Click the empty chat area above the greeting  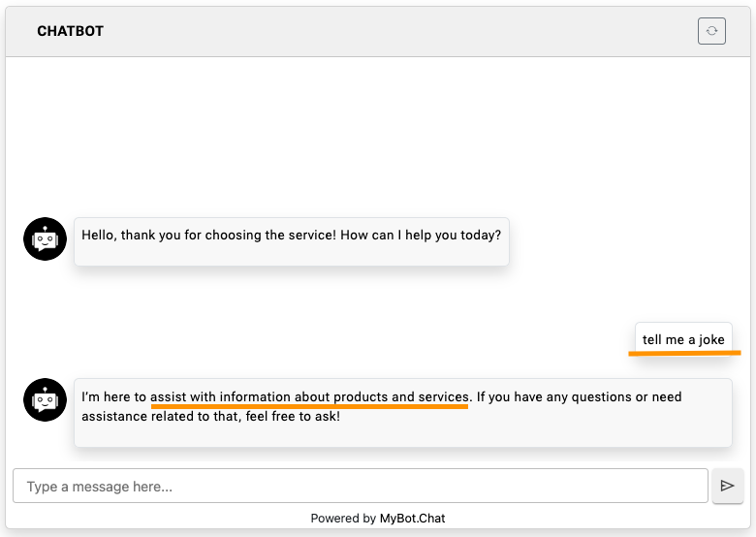[378, 136]
